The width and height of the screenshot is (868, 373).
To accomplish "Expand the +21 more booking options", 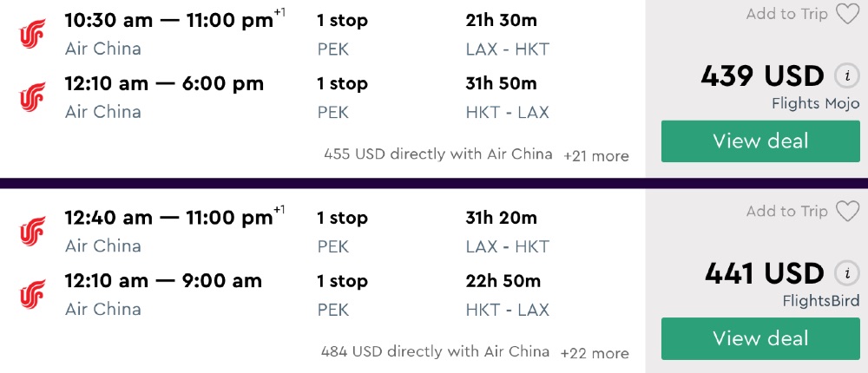I will point(595,156).
